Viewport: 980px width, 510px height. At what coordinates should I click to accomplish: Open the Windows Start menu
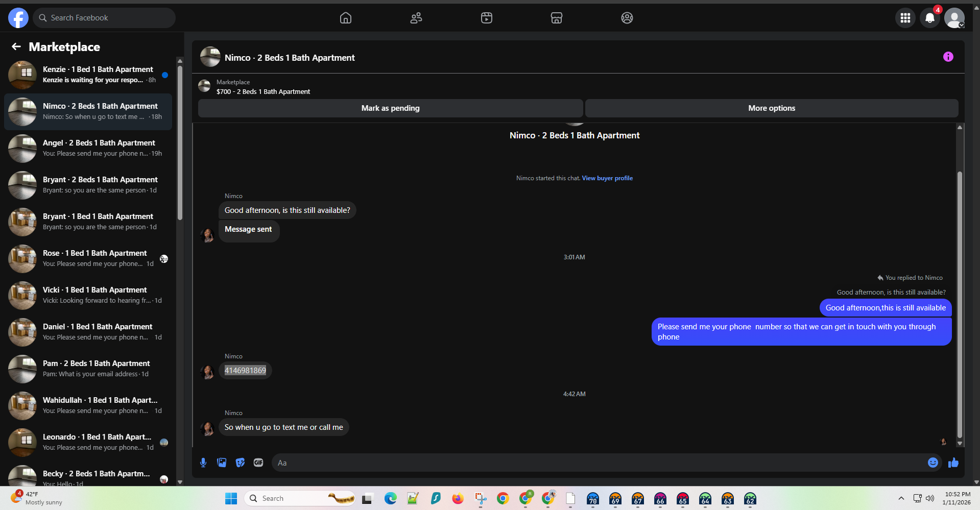[231, 498]
